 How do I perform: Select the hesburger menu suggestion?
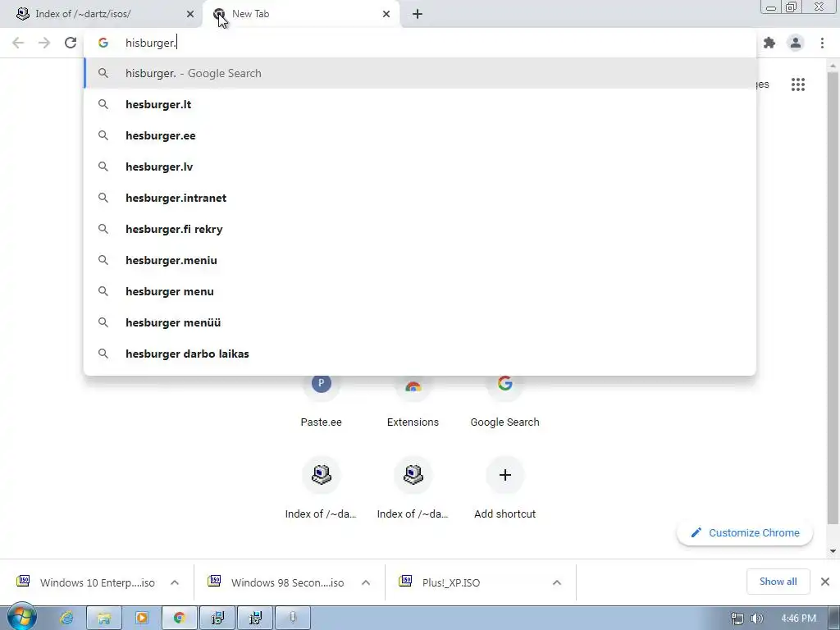click(x=420, y=291)
